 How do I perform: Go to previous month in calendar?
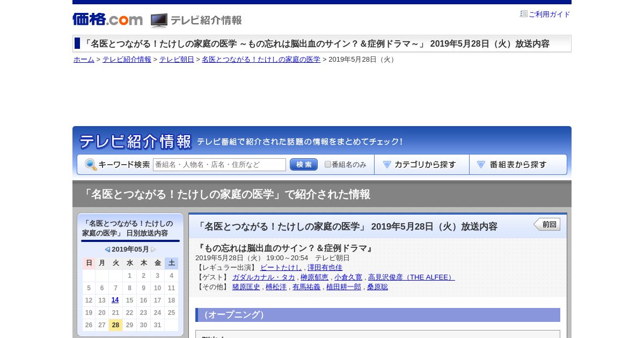pyautogui.click(x=107, y=249)
